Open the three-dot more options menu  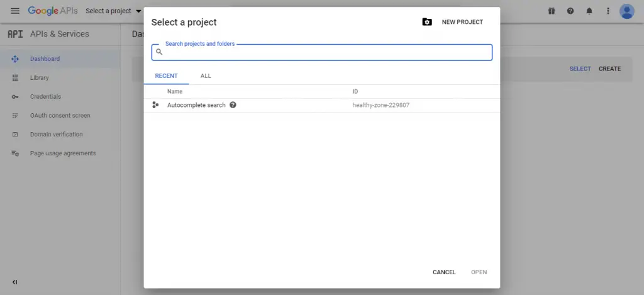click(x=608, y=11)
